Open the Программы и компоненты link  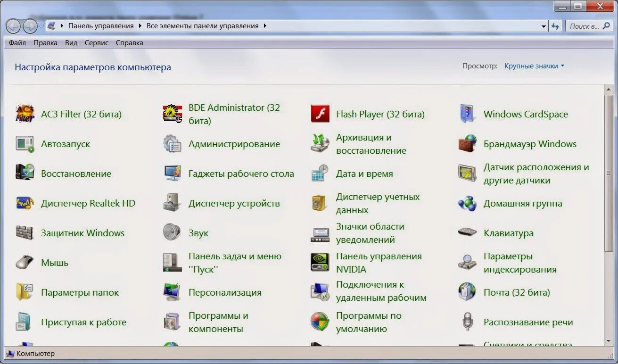click(x=218, y=322)
